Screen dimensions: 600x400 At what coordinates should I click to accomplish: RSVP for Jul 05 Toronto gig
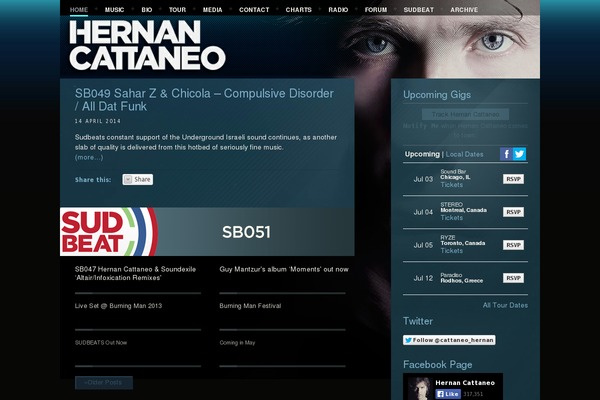pos(513,245)
